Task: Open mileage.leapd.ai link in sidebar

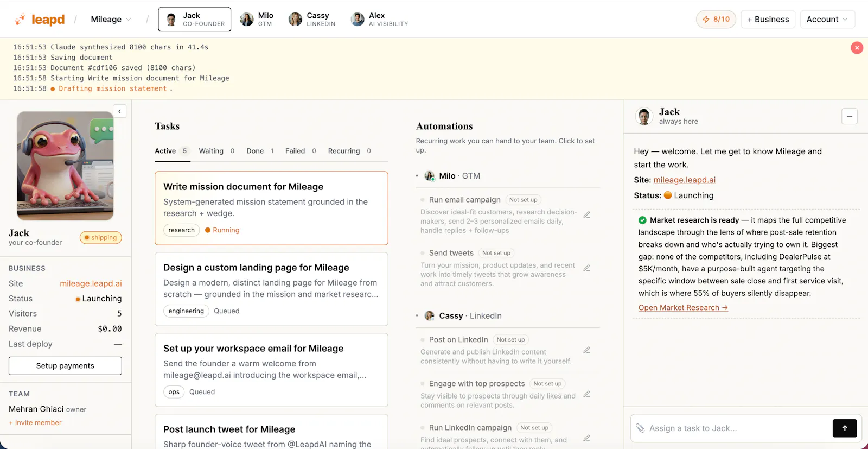Action: pyautogui.click(x=91, y=283)
